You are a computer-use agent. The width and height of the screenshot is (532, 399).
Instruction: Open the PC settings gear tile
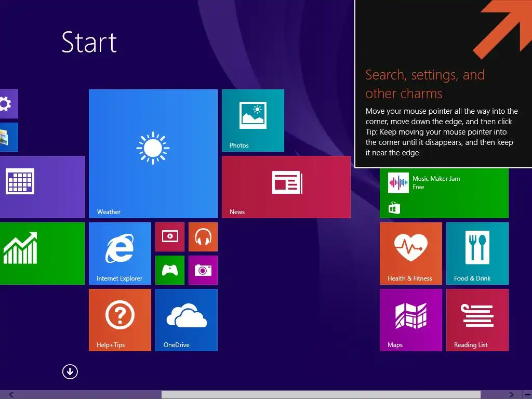[9, 104]
